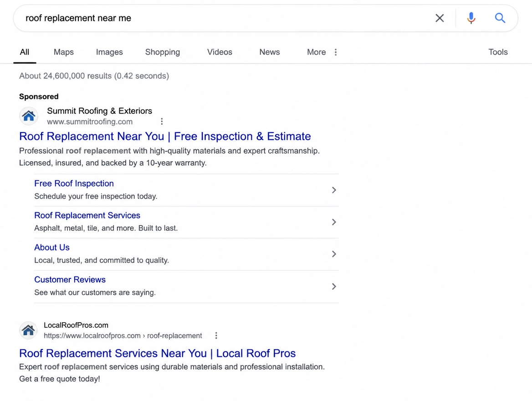532x401 pixels.
Task: Click 'See what our customers are saying.' text
Action: pyautogui.click(x=95, y=293)
